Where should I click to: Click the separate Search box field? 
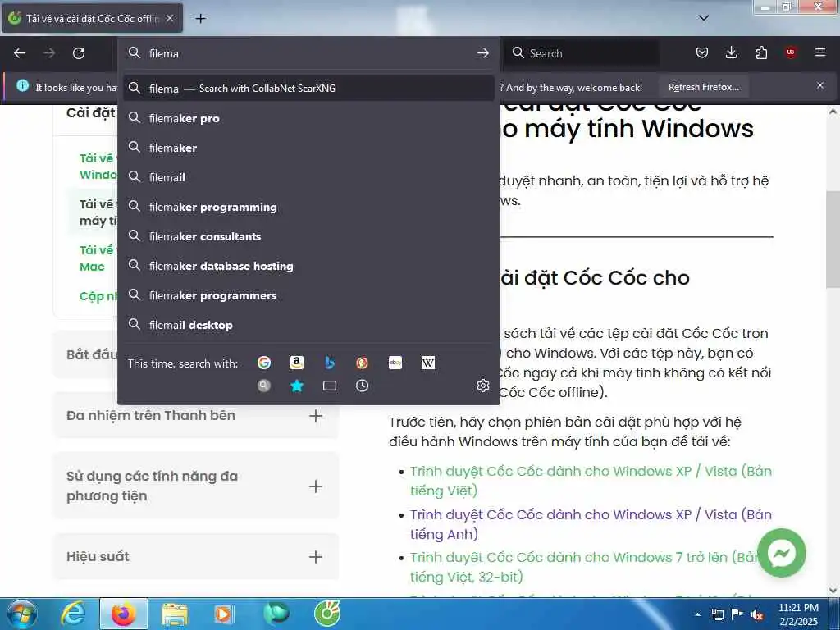[x=582, y=53]
